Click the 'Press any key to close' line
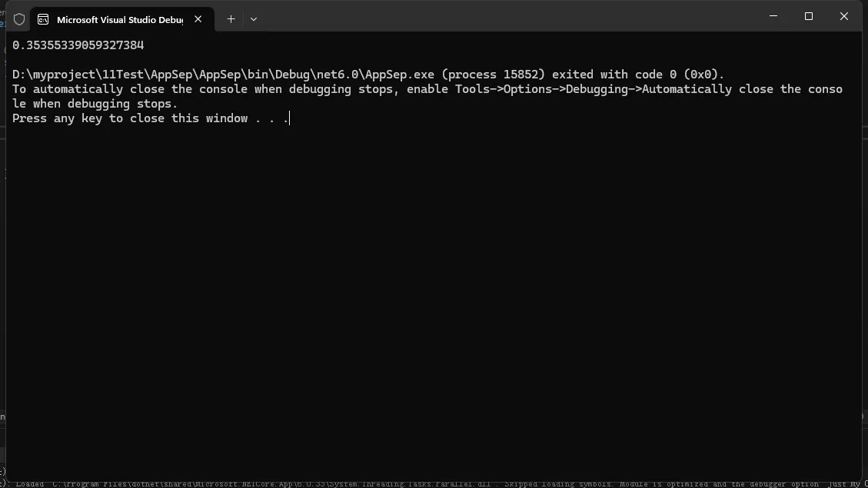Viewport: 868px width, 488px height. coord(150,118)
